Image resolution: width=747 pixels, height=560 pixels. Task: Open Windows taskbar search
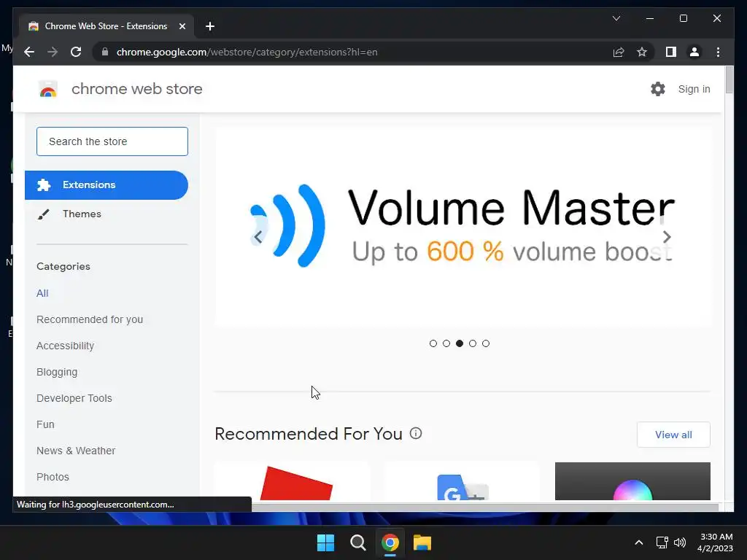point(357,542)
